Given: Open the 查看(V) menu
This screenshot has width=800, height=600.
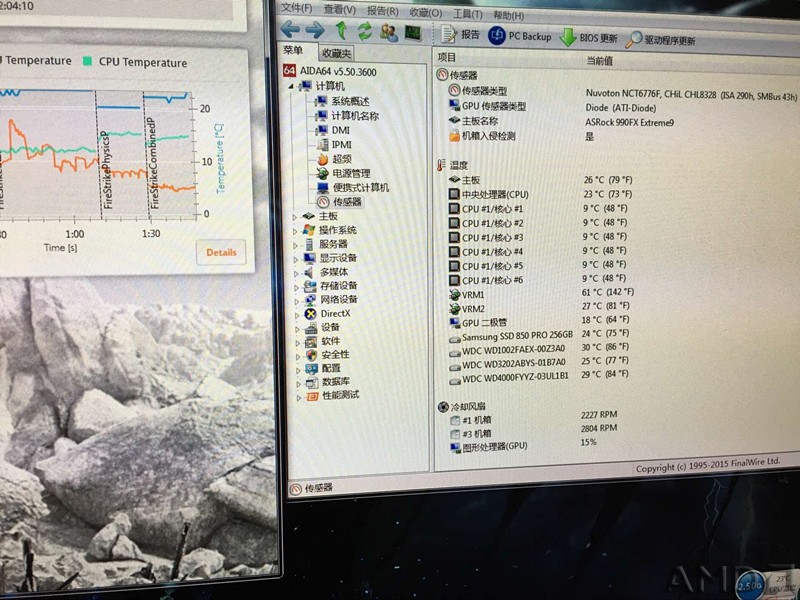Looking at the screenshot, I should 340,9.
